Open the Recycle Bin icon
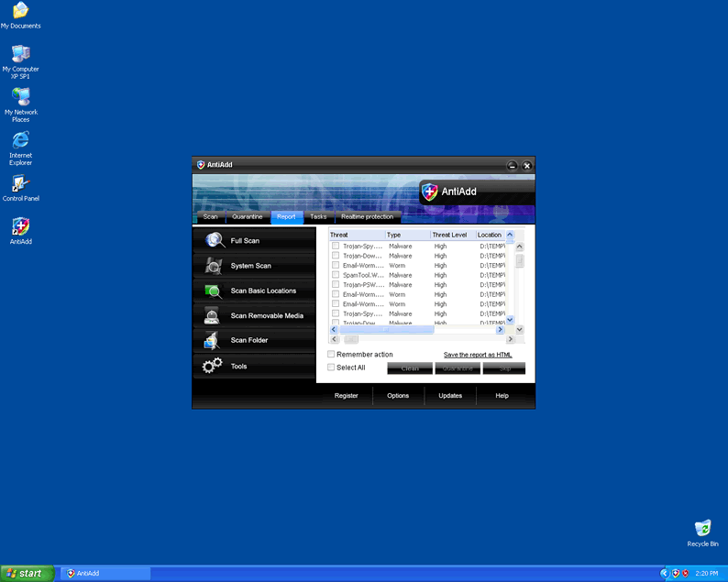This screenshot has height=582, width=728. pos(702,528)
